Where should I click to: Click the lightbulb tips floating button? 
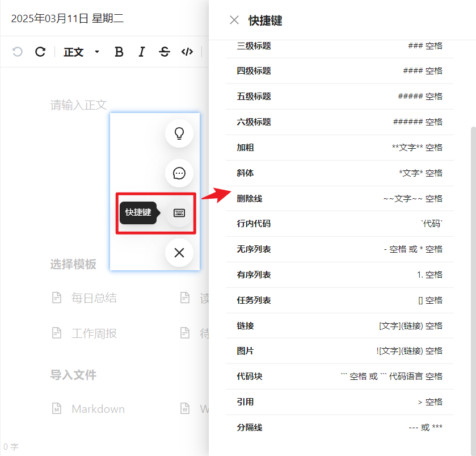pyautogui.click(x=179, y=133)
